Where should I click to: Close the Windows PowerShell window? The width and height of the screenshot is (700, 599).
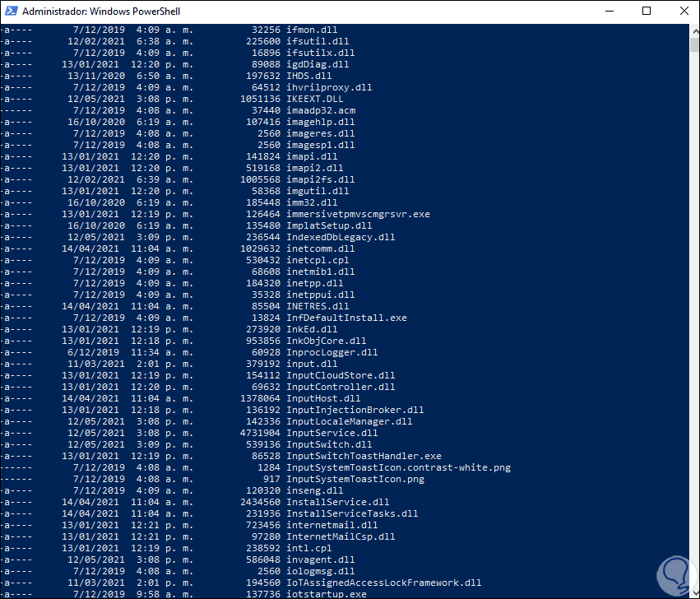click(x=684, y=12)
